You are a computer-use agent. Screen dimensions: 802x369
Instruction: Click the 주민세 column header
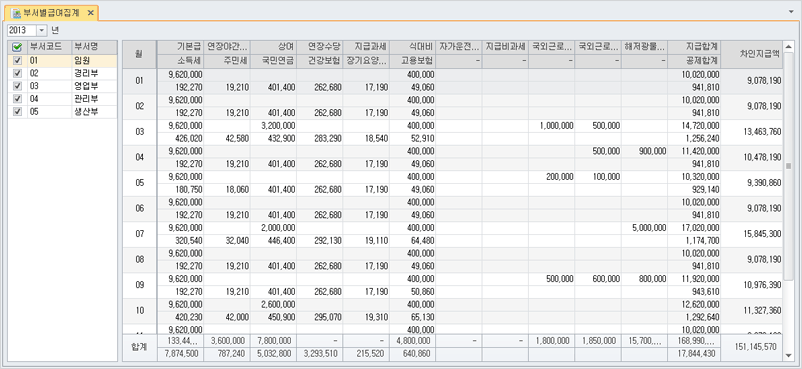pyautogui.click(x=227, y=61)
